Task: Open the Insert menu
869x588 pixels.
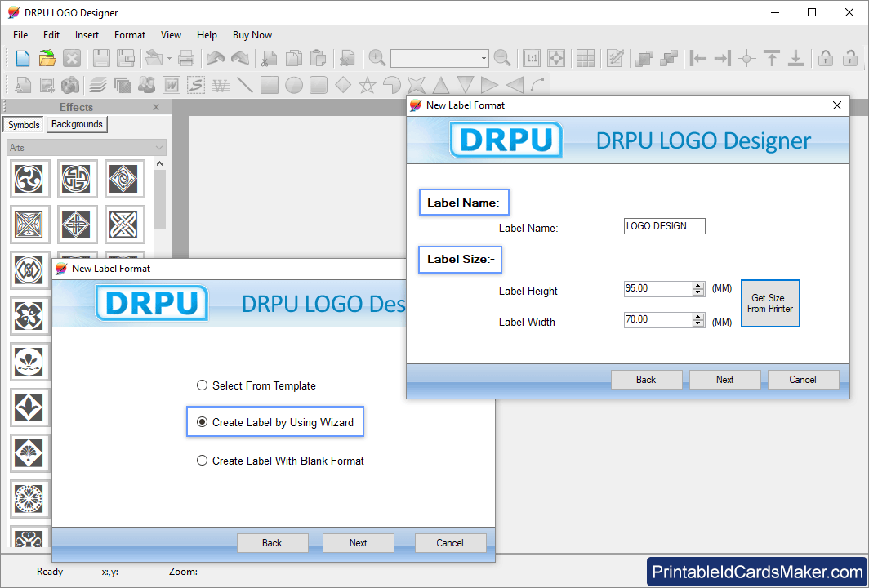Action: [87, 35]
